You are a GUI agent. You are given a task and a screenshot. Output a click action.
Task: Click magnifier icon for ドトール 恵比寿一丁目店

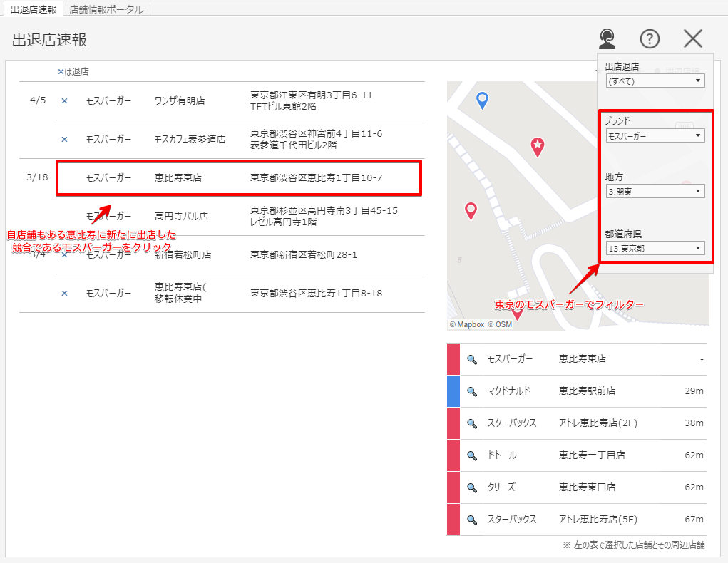(472, 455)
